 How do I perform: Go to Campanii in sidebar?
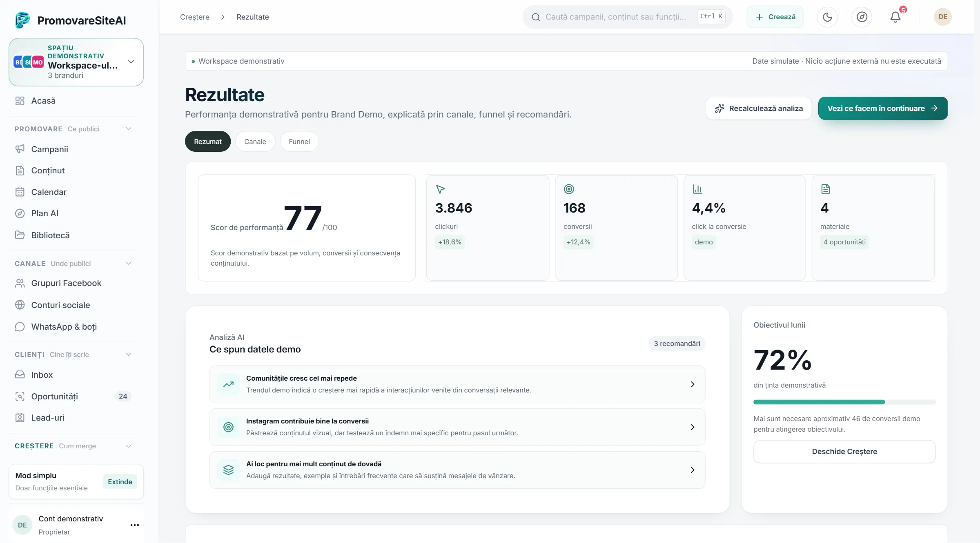coord(73,149)
